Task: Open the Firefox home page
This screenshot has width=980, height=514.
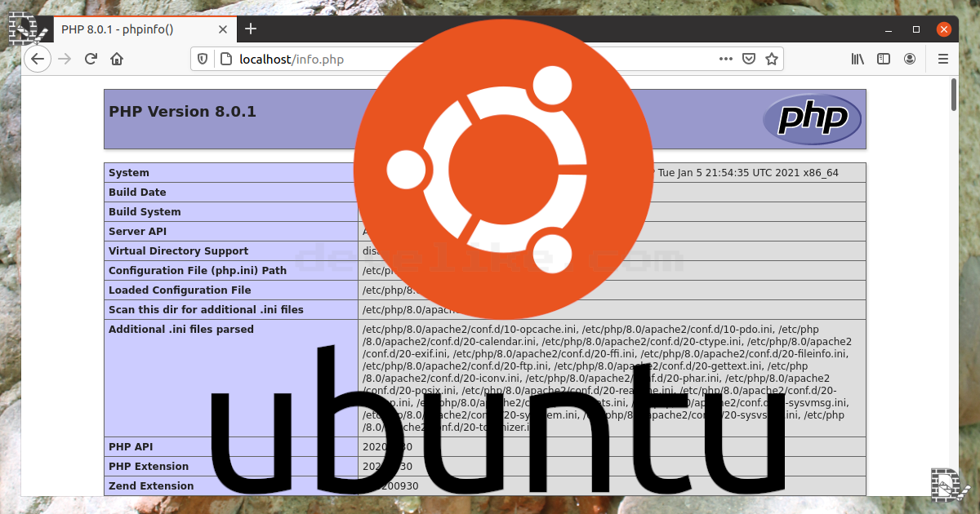Action: [117, 59]
